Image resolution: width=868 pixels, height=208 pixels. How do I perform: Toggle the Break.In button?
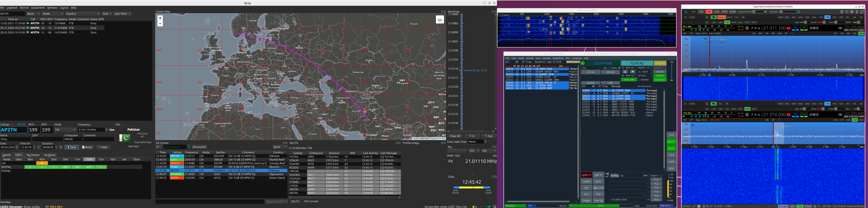722,17
